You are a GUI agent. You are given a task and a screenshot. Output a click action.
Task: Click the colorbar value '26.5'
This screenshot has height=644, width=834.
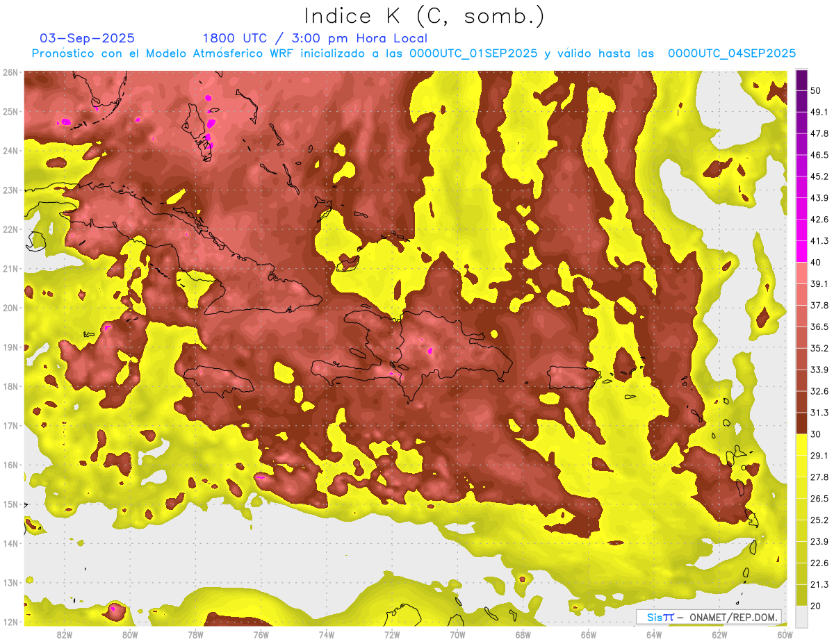819,498
